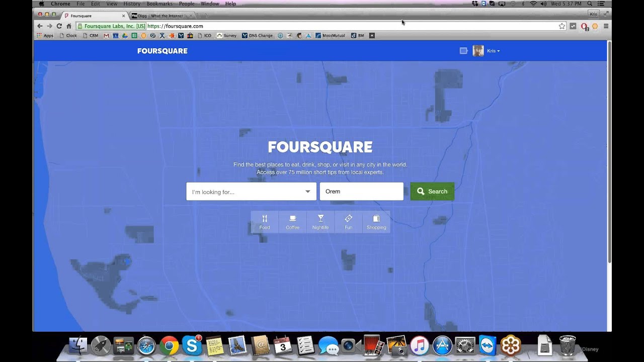Open the Chrome application menu

pyautogui.click(x=60, y=4)
